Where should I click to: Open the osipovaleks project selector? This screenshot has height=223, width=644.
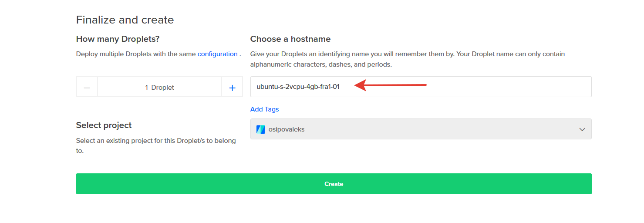[420, 129]
